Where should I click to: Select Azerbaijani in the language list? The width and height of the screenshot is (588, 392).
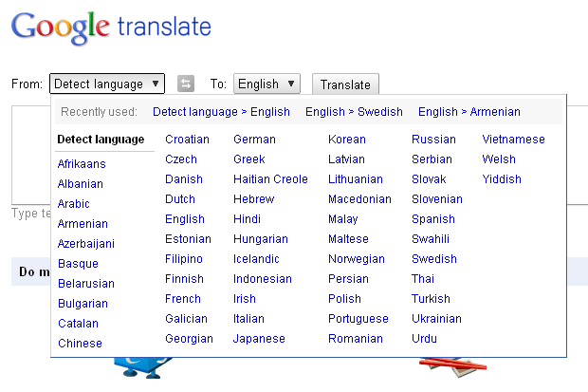pos(86,244)
